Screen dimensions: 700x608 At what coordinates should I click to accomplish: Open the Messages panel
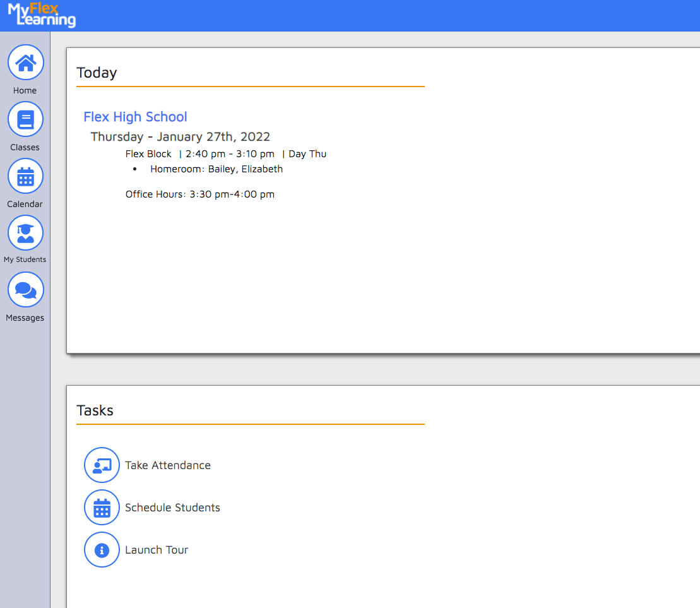[25, 289]
